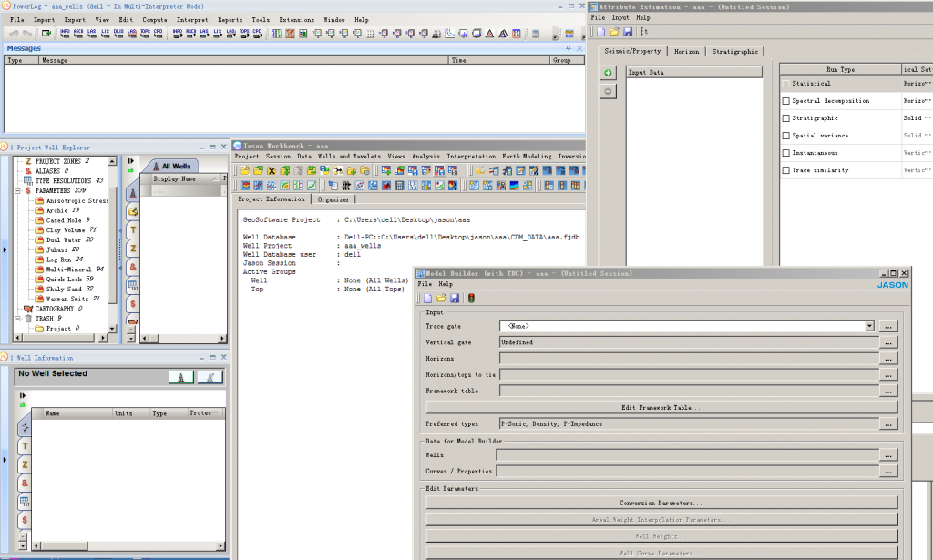Open Wells and Wavelets menu in Jason Workbench

(x=349, y=157)
